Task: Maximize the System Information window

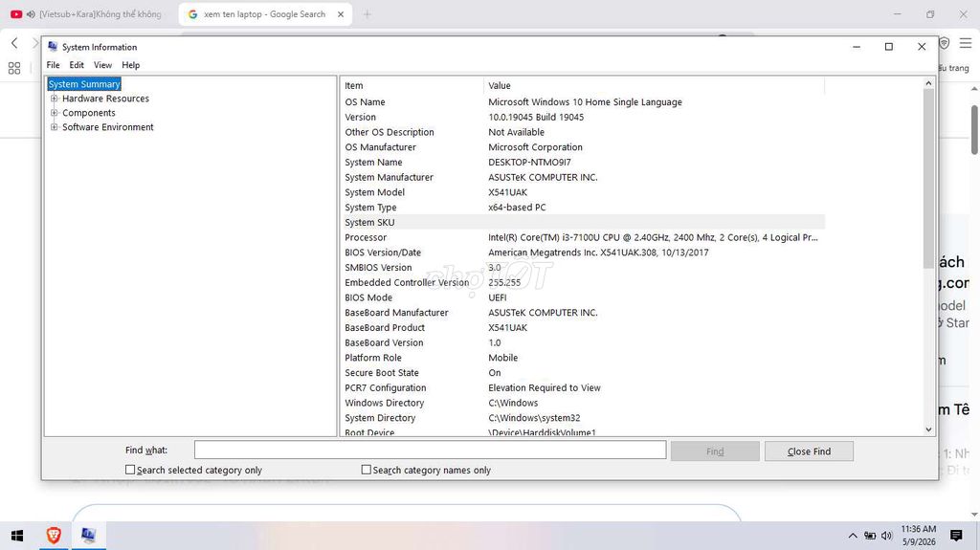Action: (889, 47)
